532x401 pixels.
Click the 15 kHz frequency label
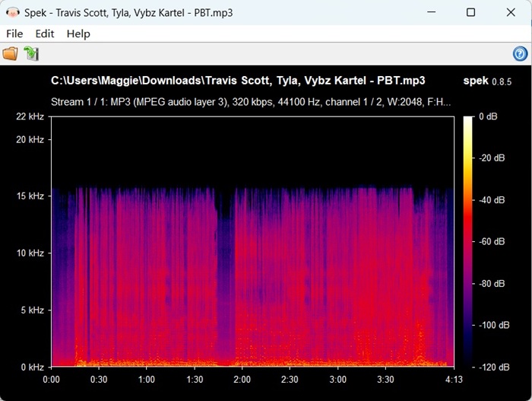click(30, 196)
